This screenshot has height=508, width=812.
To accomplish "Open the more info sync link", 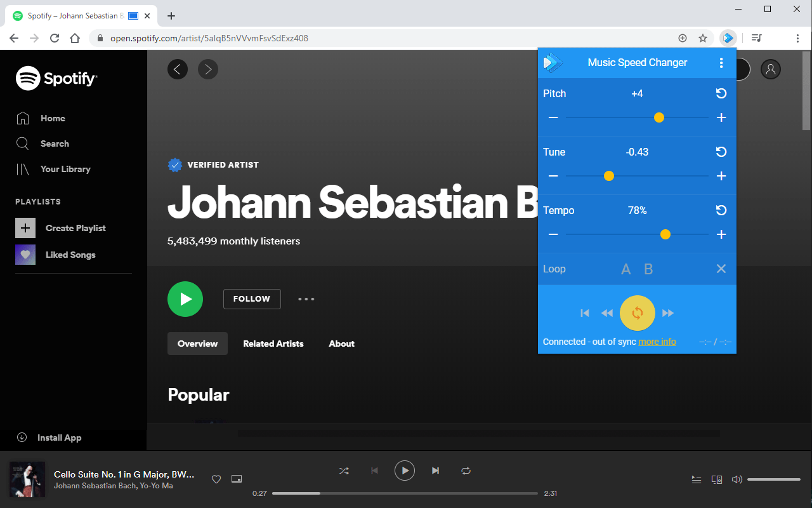I will coord(657,342).
